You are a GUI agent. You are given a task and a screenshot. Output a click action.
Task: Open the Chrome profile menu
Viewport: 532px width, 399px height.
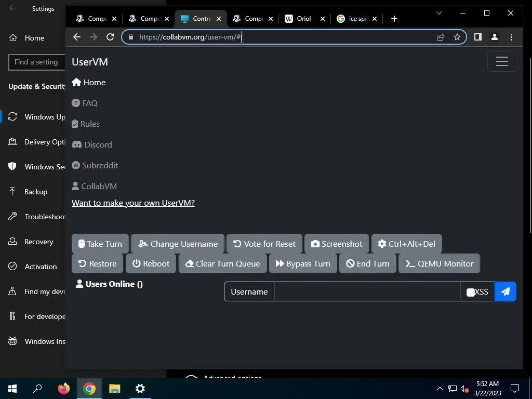[x=495, y=37]
